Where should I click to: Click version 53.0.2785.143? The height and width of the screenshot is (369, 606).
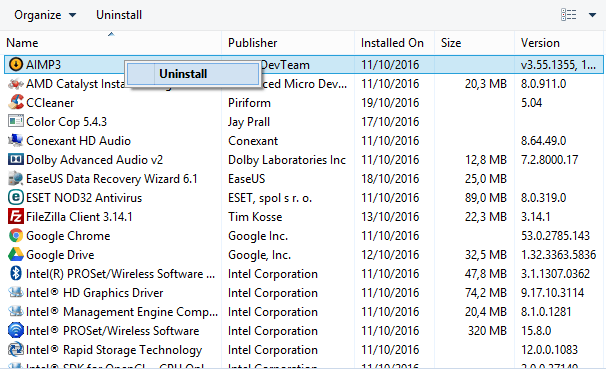(x=555, y=236)
